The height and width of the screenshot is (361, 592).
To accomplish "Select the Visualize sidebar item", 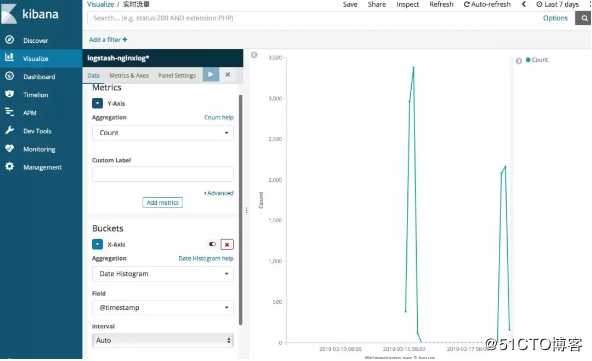I will coord(41,59).
